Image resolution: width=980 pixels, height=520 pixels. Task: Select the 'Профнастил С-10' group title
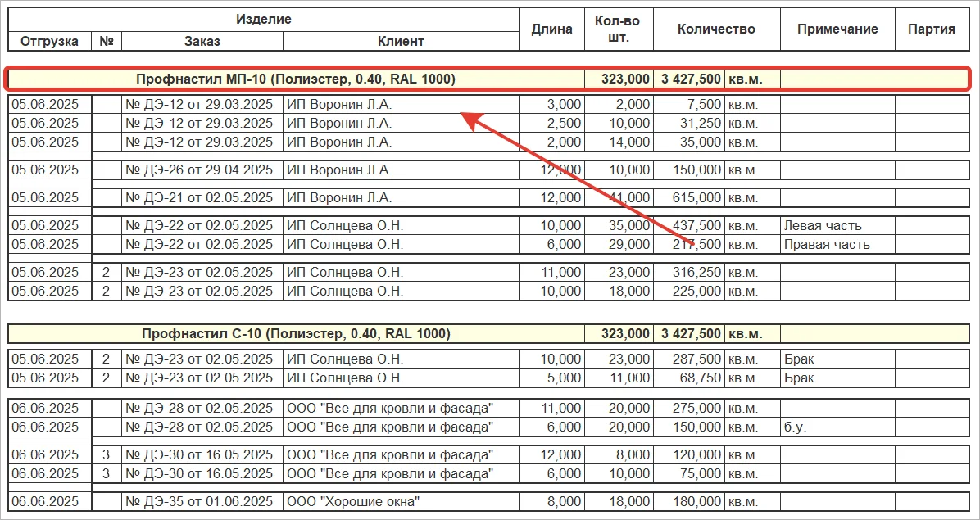coord(296,334)
